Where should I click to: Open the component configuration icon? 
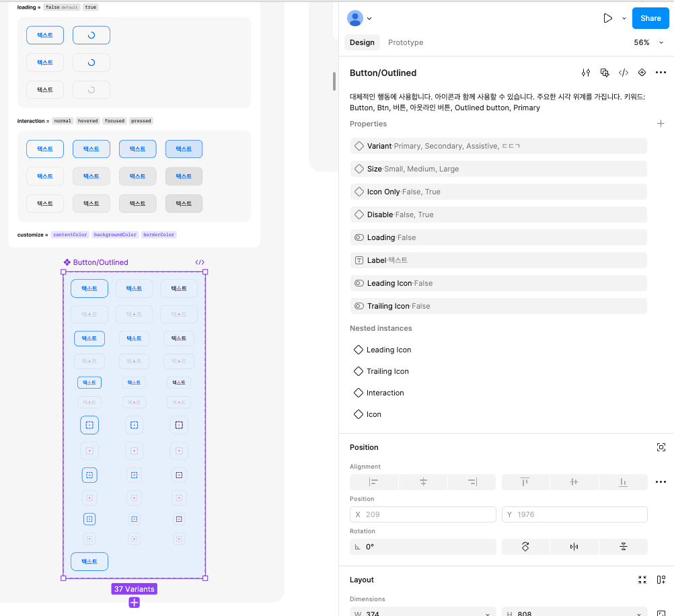(585, 72)
